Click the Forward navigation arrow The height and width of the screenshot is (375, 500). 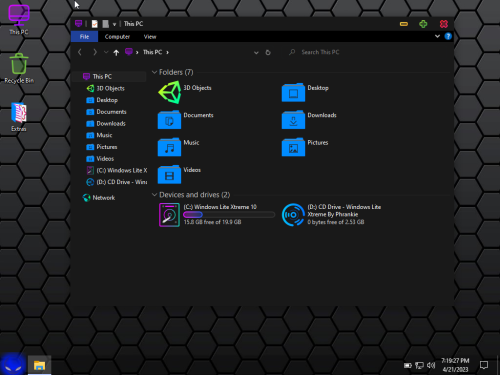pos(95,52)
